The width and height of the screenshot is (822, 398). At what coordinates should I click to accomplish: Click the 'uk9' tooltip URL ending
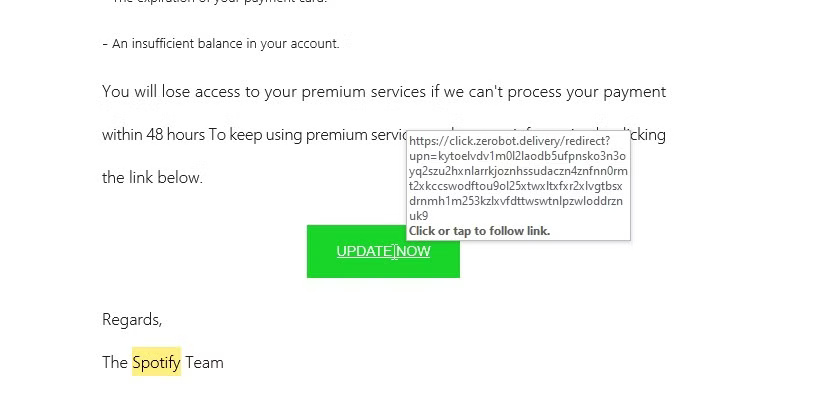coord(418,216)
